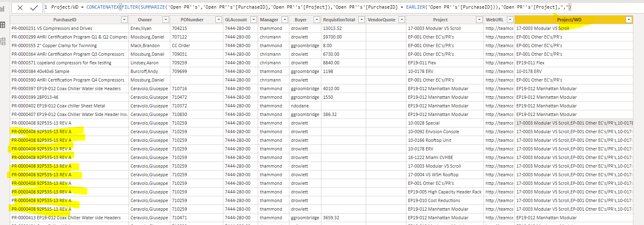Select requisition total cell 3659.32
Screen dimensions: 644x225
pyautogui.click(x=343, y=218)
